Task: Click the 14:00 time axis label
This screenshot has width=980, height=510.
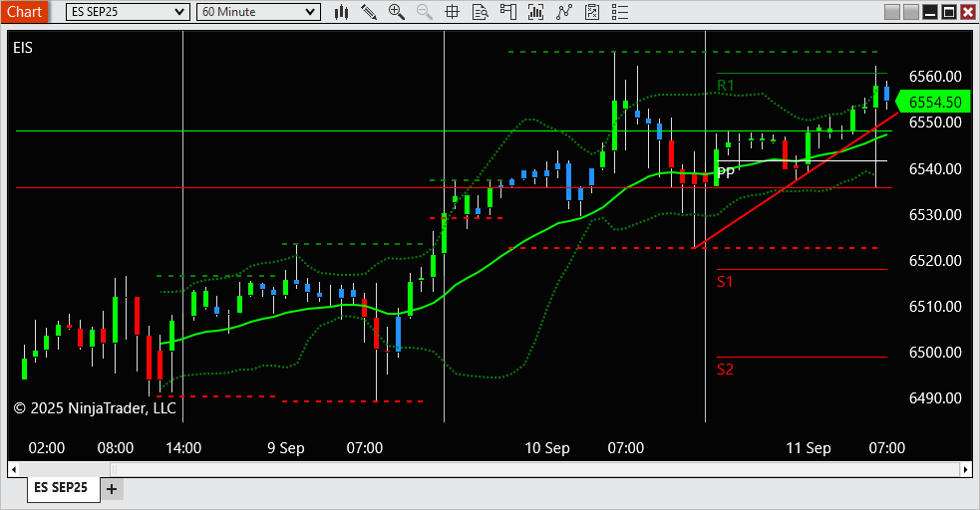Action: (x=183, y=448)
